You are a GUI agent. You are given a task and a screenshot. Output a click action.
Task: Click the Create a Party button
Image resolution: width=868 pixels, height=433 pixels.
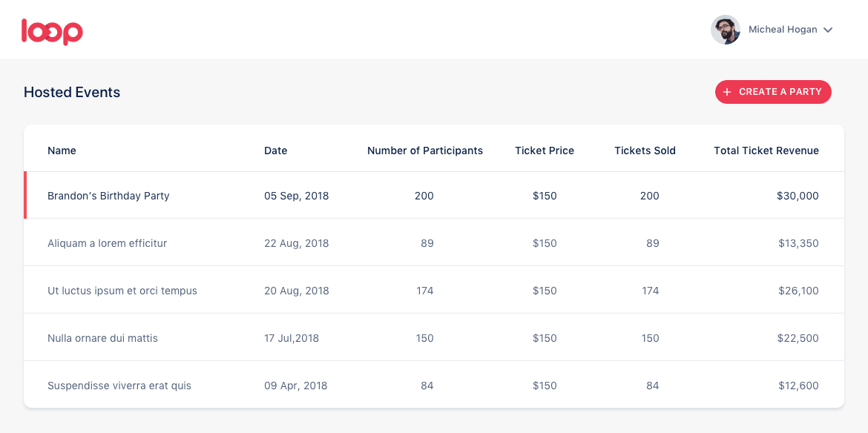pos(773,92)
